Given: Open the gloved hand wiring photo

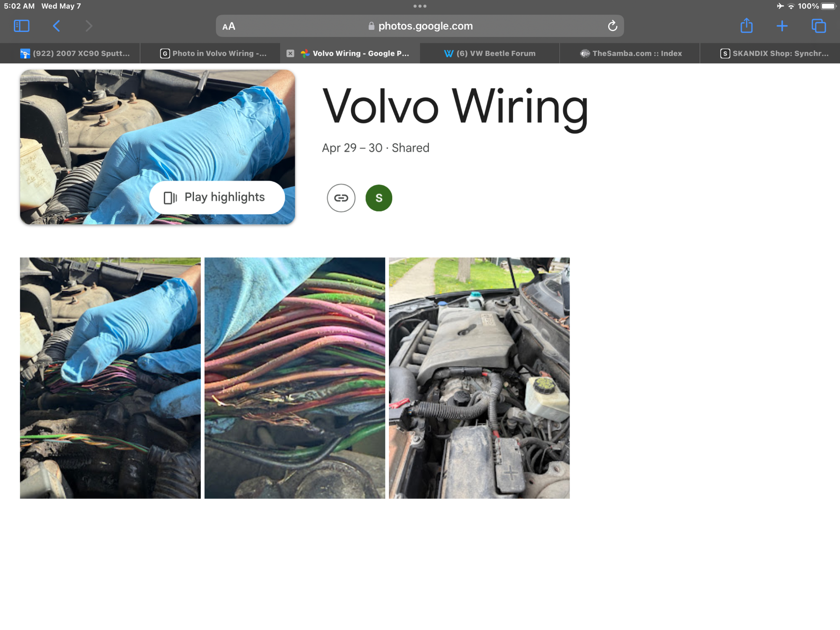Looking at the screenshot, I should [x=110, y=378].
